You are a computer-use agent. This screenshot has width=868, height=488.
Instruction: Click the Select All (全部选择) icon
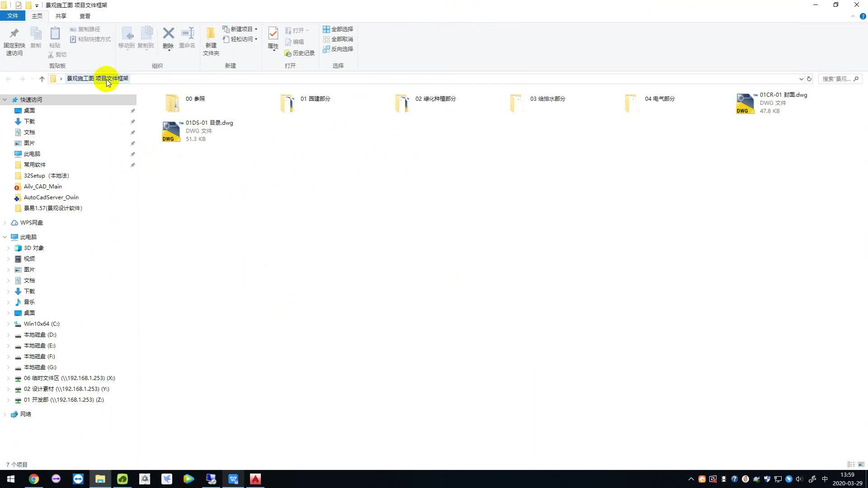(x=326, y=29)
